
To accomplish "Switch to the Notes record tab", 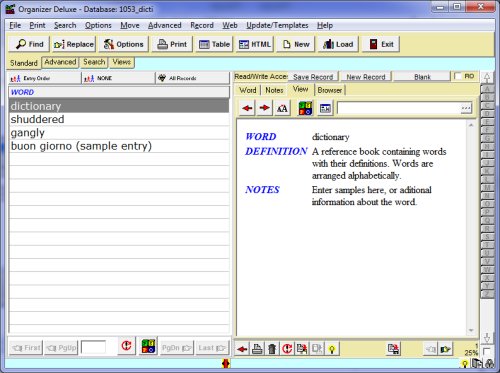I will point(274,90).
